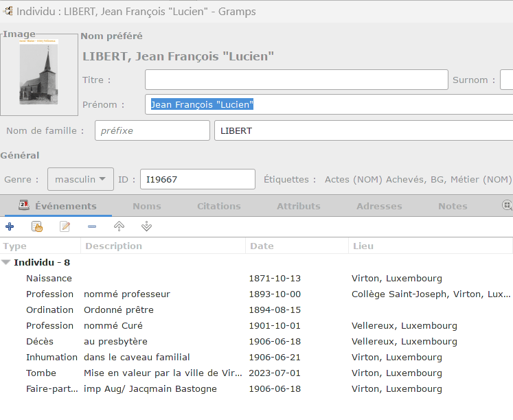Select the Ordination event row

(49, 310)
